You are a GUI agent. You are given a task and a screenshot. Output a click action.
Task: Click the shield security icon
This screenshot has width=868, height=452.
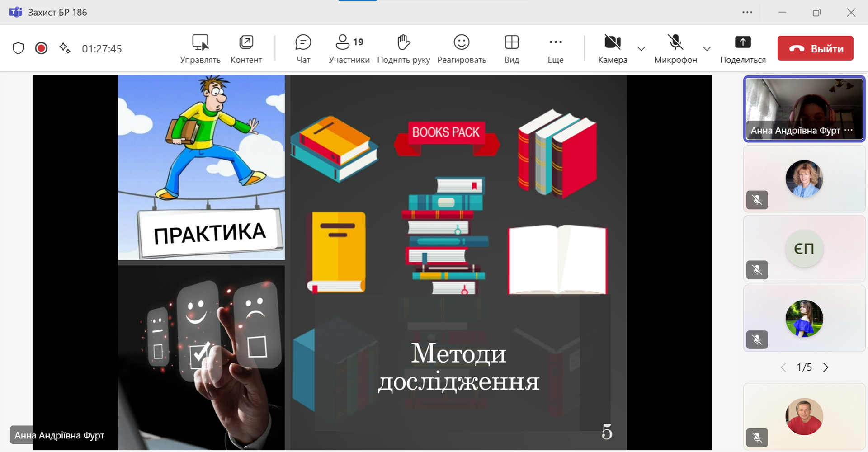coord(18,48)
